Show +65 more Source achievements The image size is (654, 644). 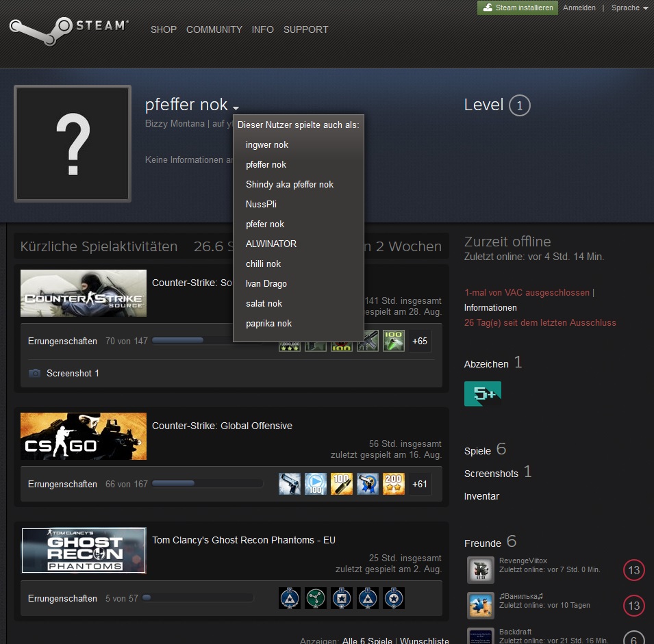click(x=420, y=341)
